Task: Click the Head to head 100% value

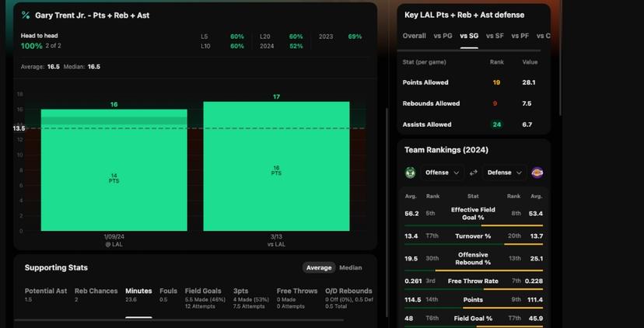Action: [32, 46]
